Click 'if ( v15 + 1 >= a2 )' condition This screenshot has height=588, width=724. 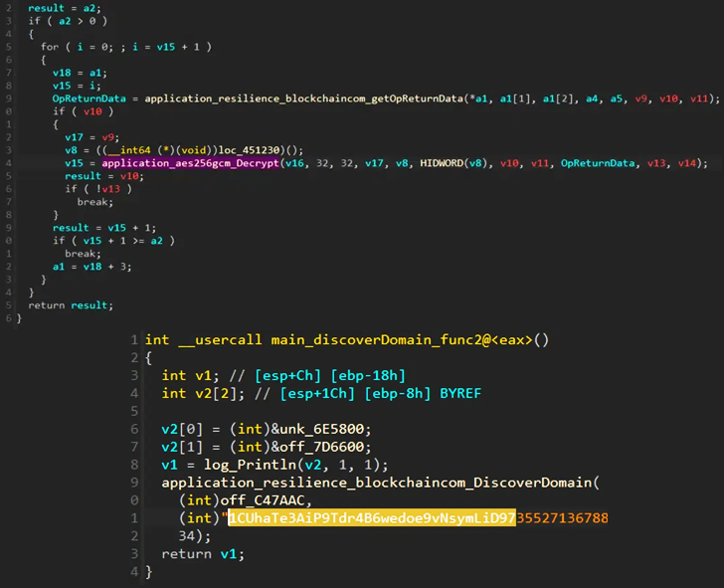113,241
